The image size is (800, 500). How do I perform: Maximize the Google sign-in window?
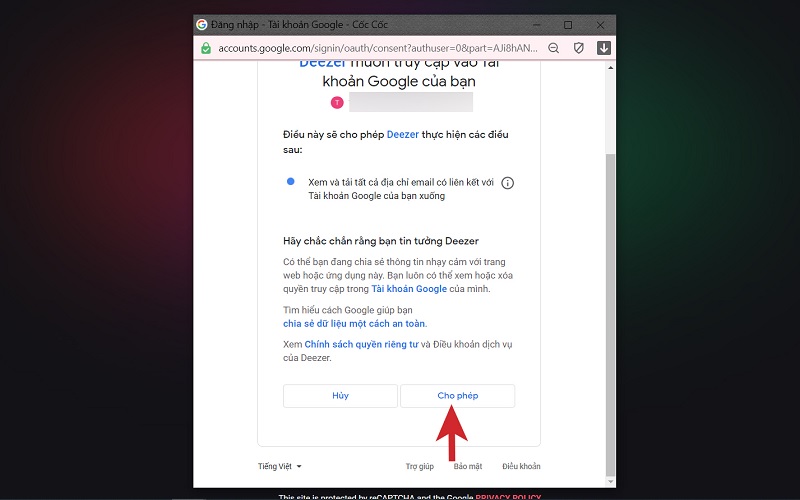tap(568, 24)
